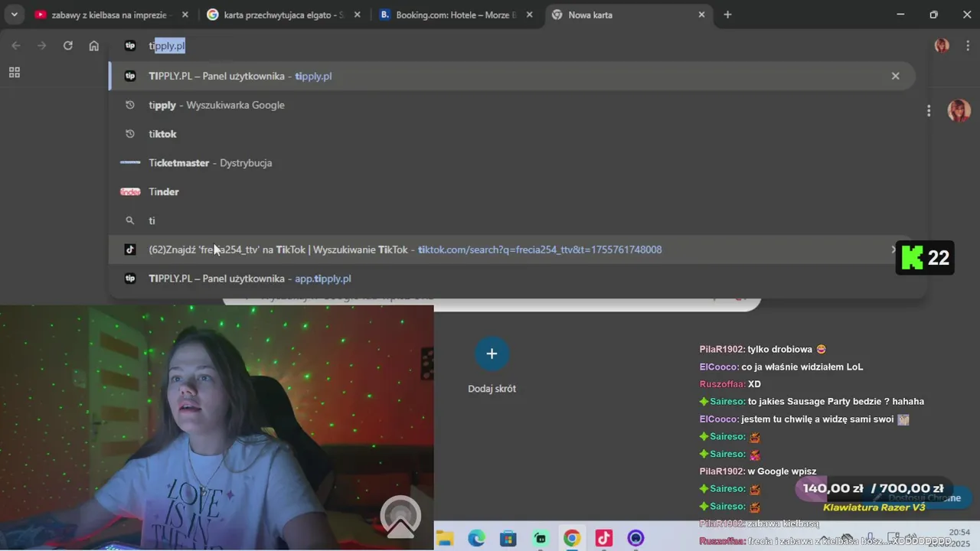Click the Tinder favicon in suggestions
Image resolution: width=980 pixels, height=551 pixels.
point(130,192)
